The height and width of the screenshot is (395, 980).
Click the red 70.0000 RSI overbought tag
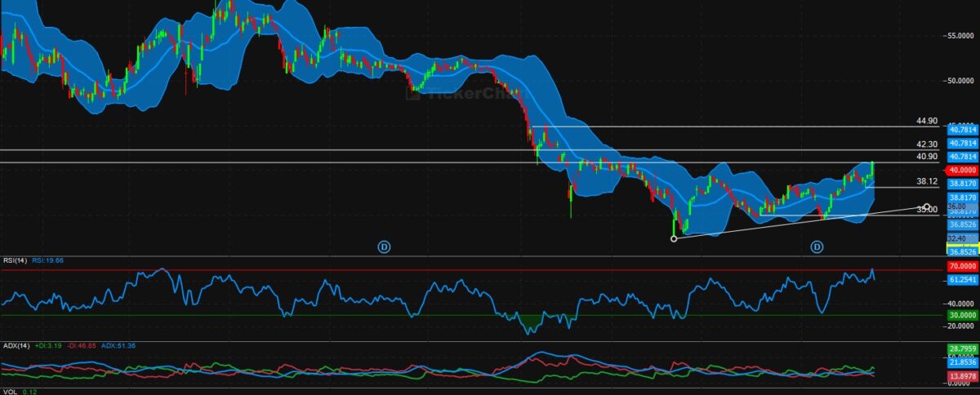pos(962,266)
